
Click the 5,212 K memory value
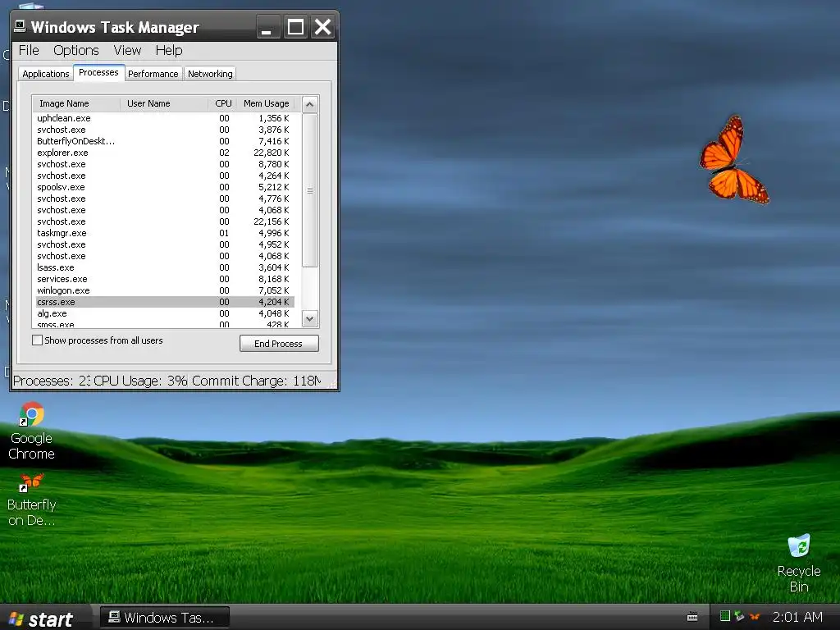click(273, 187)
